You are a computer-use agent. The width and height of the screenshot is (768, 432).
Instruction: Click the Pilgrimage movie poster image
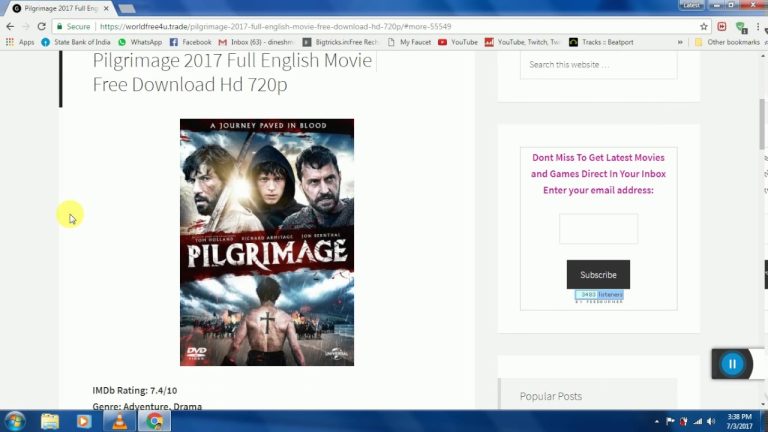click(x=267, y=242)
